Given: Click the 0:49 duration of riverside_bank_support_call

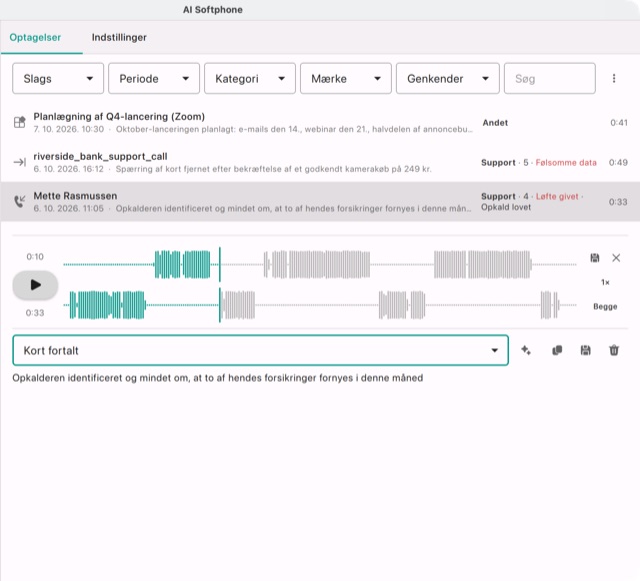Looking at the screenshot, I should (618, 163).
